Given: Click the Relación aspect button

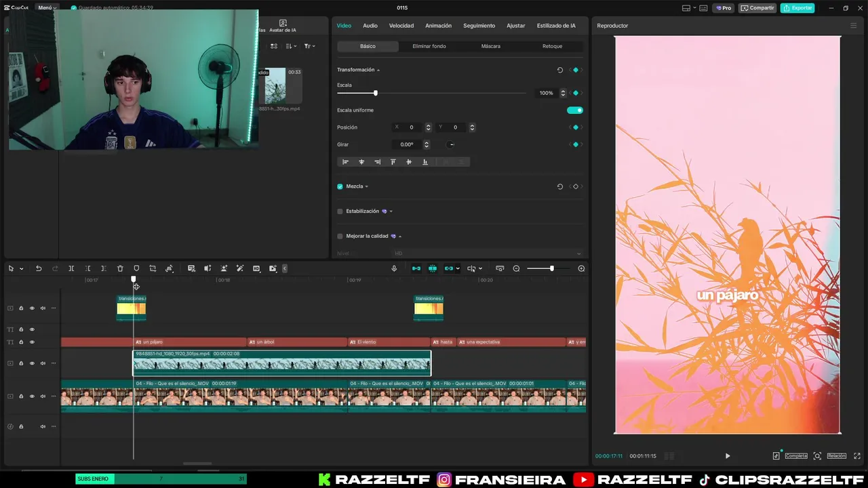Looking at the screenshot, I should (836, 456).
